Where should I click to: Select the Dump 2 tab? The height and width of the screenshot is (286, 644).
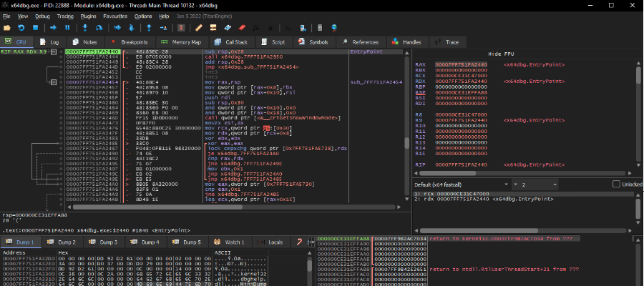62,242
